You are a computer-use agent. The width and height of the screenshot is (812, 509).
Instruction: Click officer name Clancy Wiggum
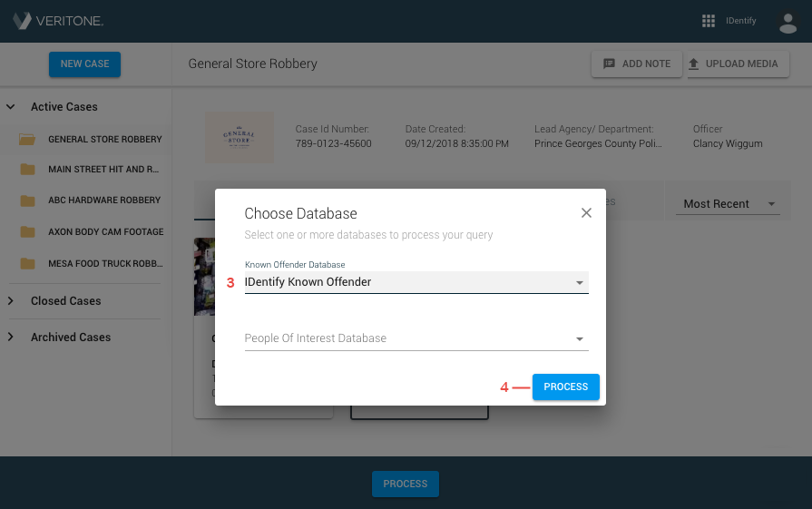click(x=728, y=143)
